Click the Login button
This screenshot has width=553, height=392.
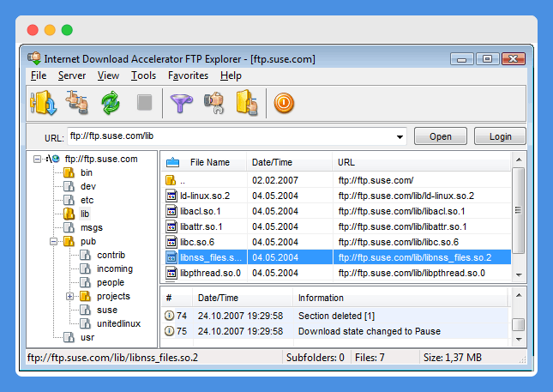500,136
